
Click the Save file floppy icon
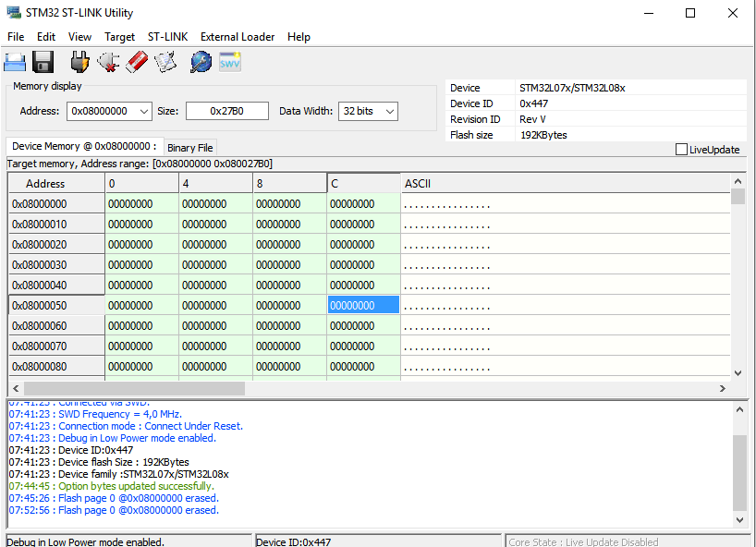click(x=43, y=62)
